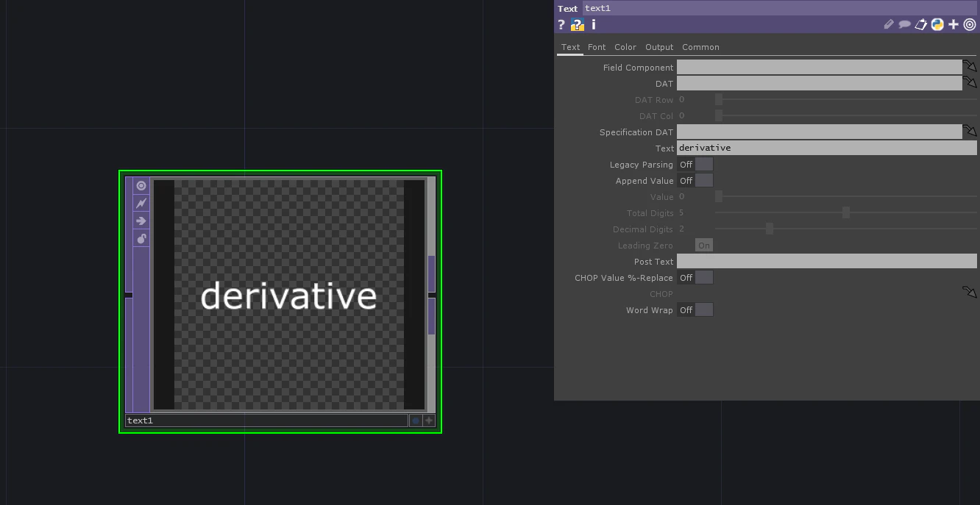Click the plus-shaped flag beside the node's blue dot

tap(429, 420)
